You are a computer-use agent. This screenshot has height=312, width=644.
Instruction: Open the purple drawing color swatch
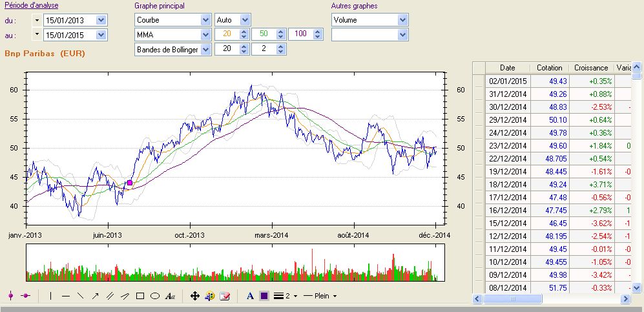coord(264,296)
